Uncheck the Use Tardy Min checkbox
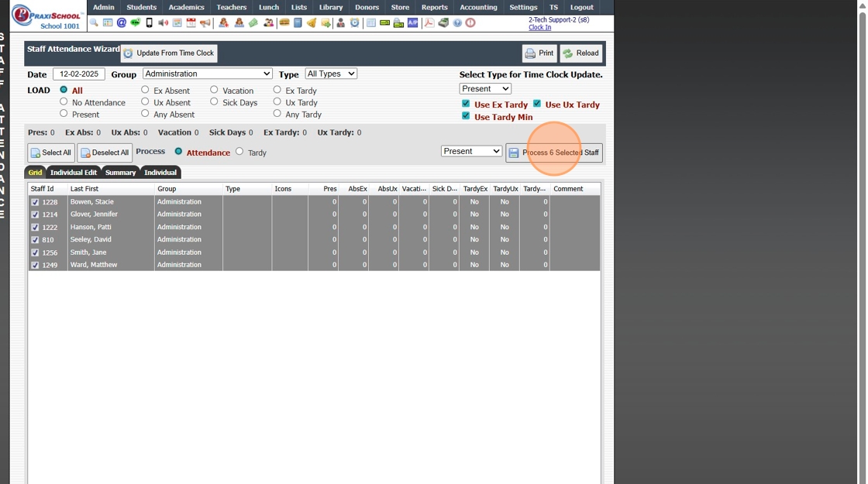Screen dimensions: 868x484 pyautogui.click(x=466, y=116)
